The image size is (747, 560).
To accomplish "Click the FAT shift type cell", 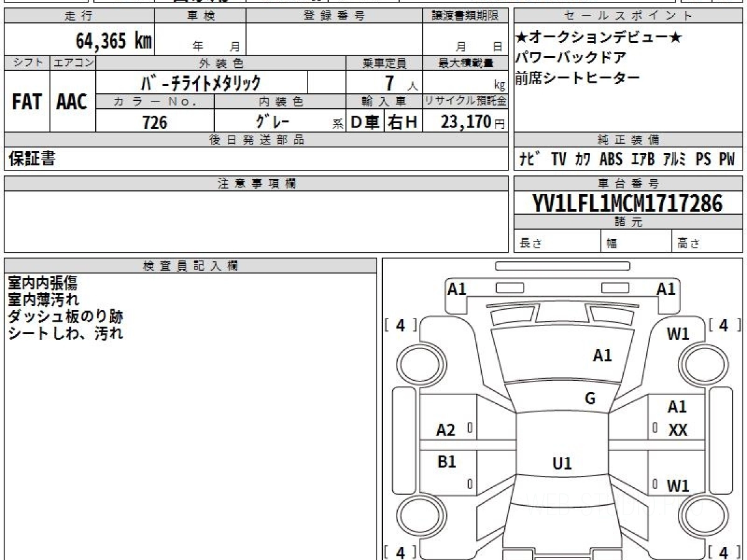I will pyautogui.click(x=27, y=101).
